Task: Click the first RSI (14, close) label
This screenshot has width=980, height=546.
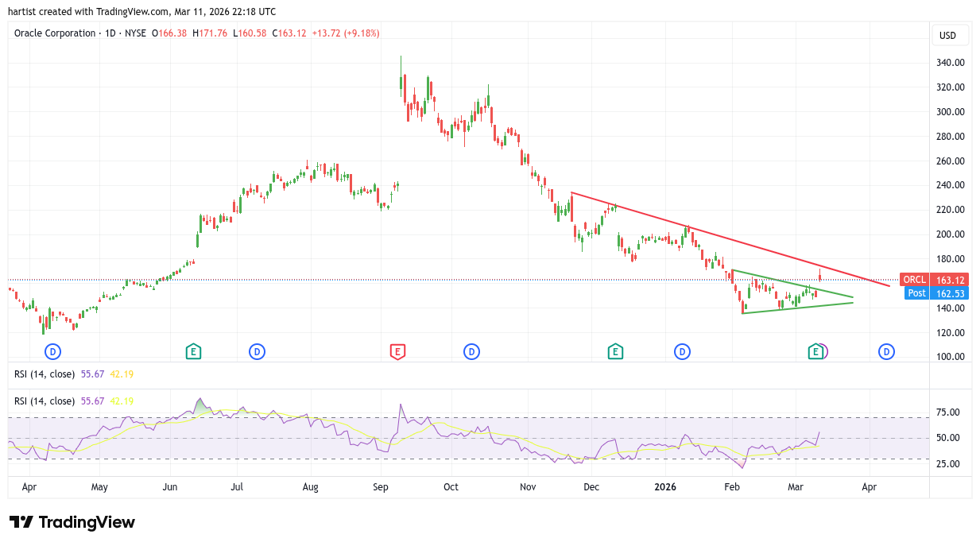Action: pos(45,374)
